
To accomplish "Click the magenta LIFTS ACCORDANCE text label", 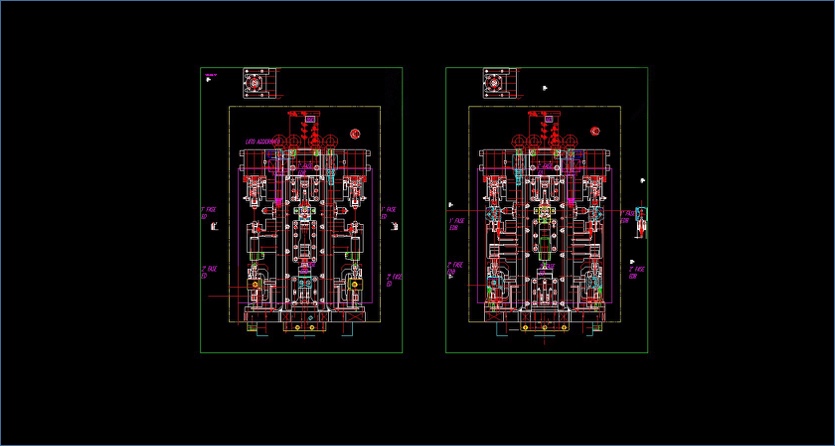I will pyautogui.click(x=262, y=143).
